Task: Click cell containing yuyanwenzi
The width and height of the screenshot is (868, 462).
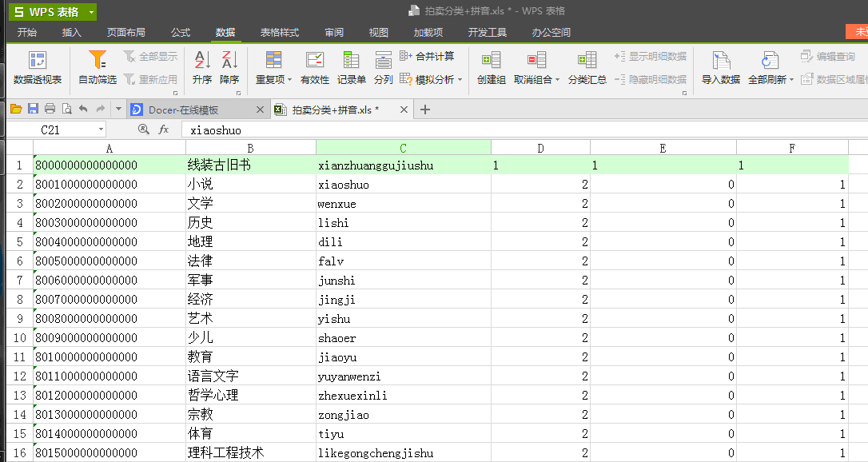Action: [x=404, y=376]
